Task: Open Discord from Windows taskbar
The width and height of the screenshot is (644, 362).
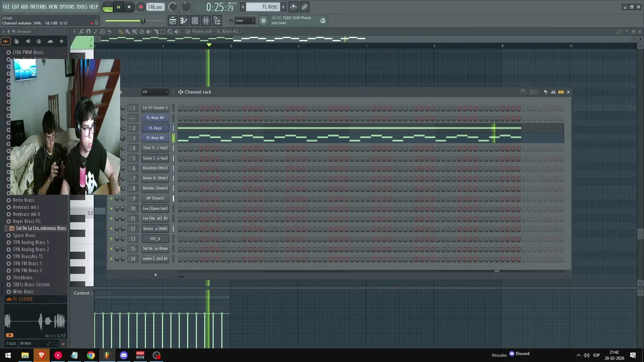Action: [x=124, y=355]
